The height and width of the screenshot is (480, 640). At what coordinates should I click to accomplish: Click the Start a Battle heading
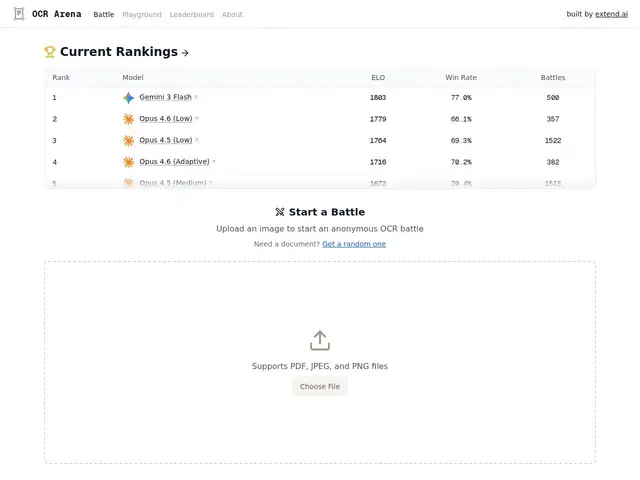point(327,212)
